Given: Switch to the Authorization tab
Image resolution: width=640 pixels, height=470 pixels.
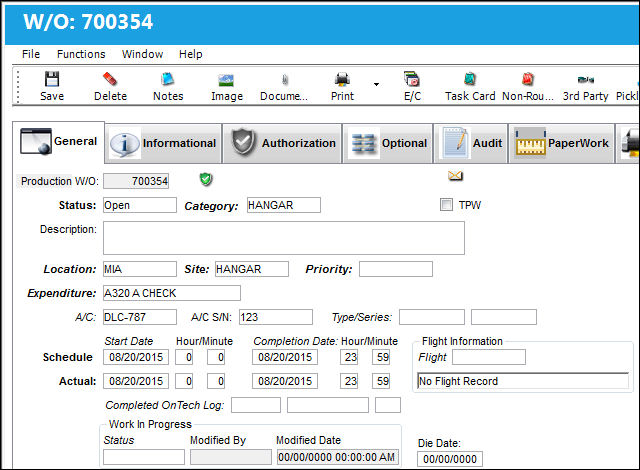Looking at the screenshot, I should tap(282, 144).
